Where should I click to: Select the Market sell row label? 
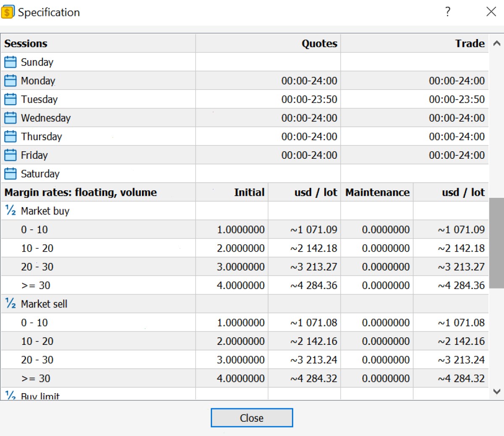click(x=44, y=304)
